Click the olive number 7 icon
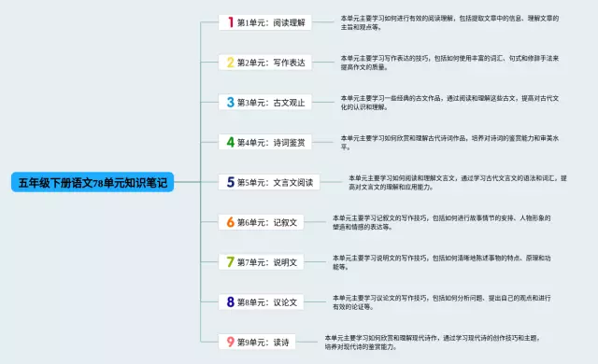 tap(231, 262)
